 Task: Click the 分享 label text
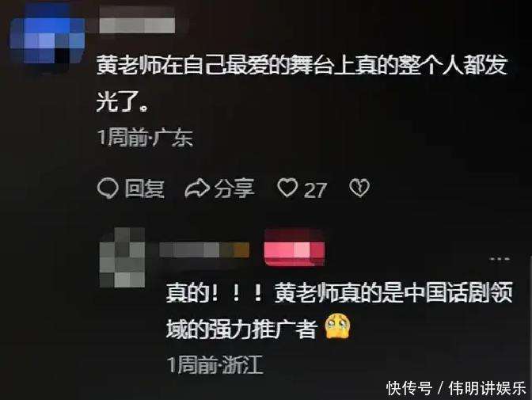coord(234,189)
